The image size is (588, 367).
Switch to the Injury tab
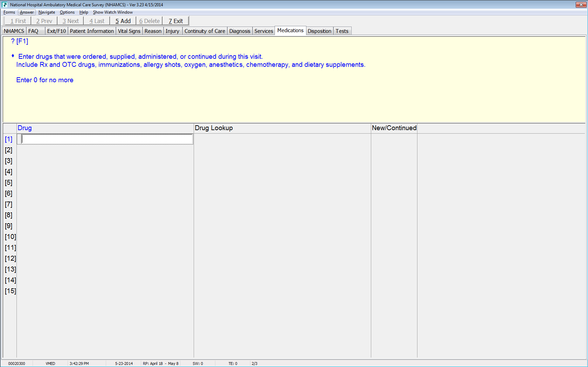pos(172,31)
